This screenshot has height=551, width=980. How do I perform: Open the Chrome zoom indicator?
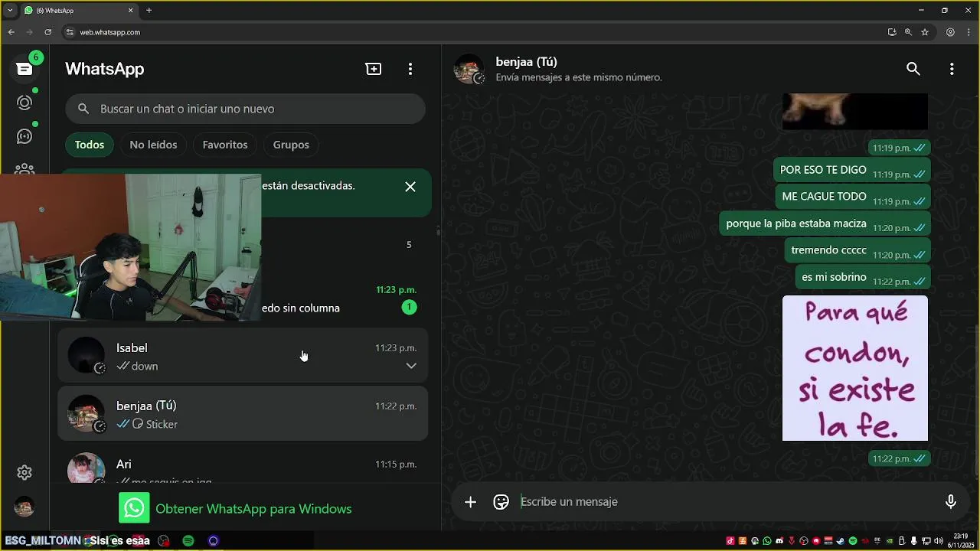[908, 32]
